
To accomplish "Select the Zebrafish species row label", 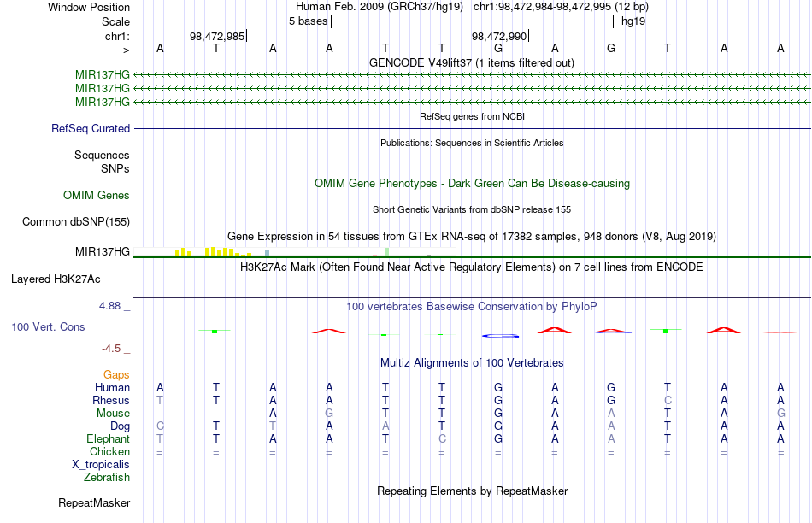I will 107,477.
